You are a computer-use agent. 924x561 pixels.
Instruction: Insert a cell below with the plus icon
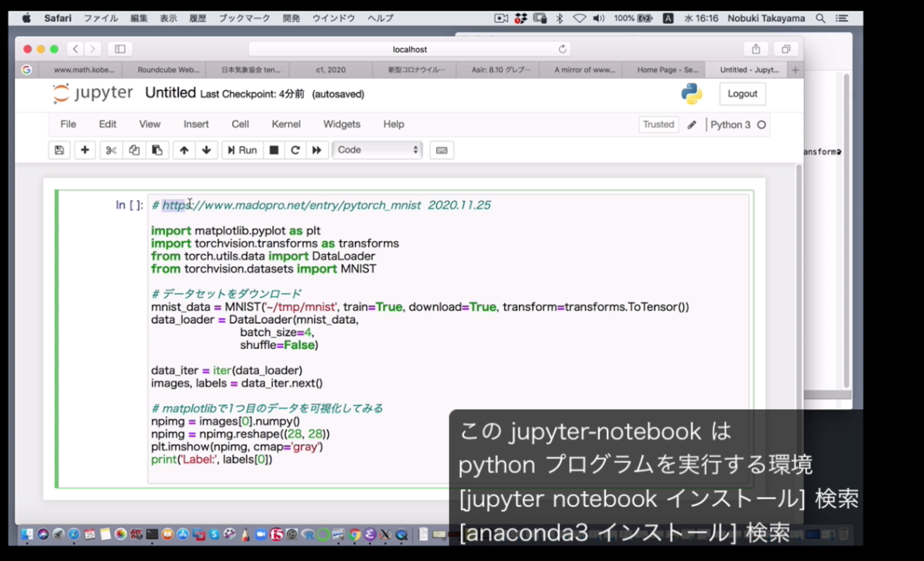pos(85,150)
